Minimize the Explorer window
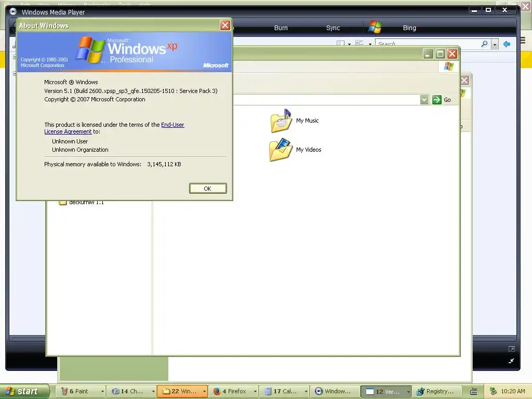This screenshot has height=399, width=532. 428,54
